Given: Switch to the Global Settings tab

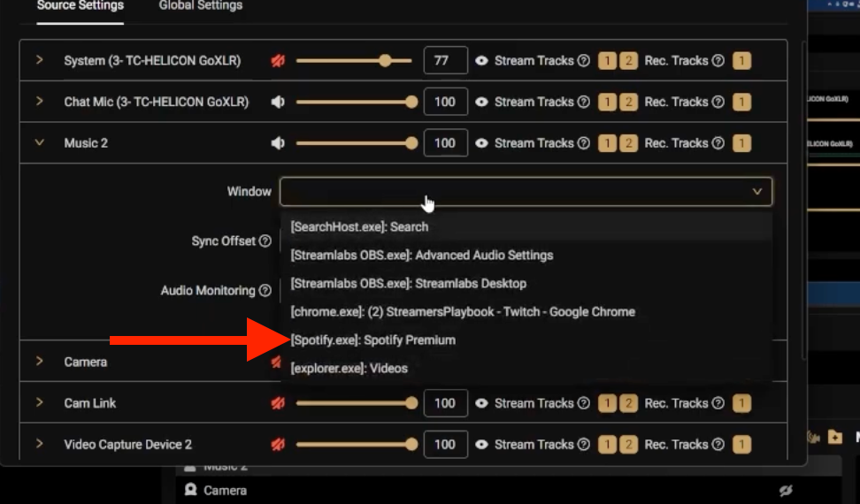Looking at the screenshot, I should tap(200, 5).
